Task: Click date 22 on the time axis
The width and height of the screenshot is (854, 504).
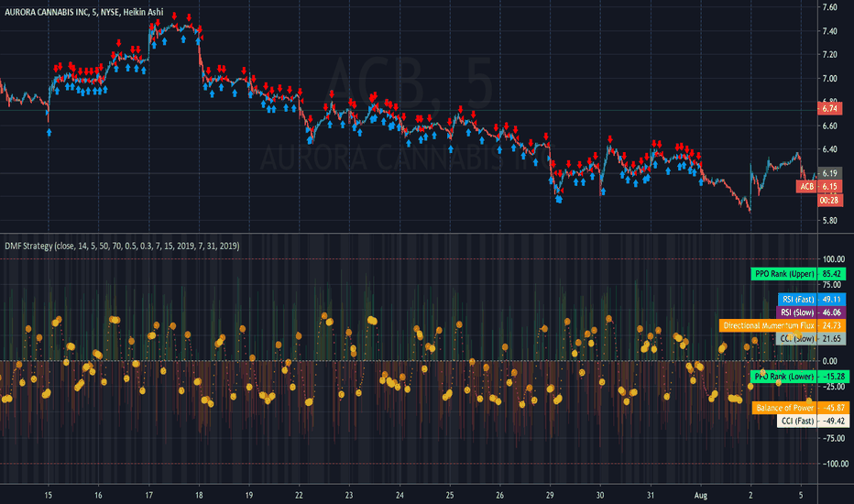Action: click(x=299, y=495)
